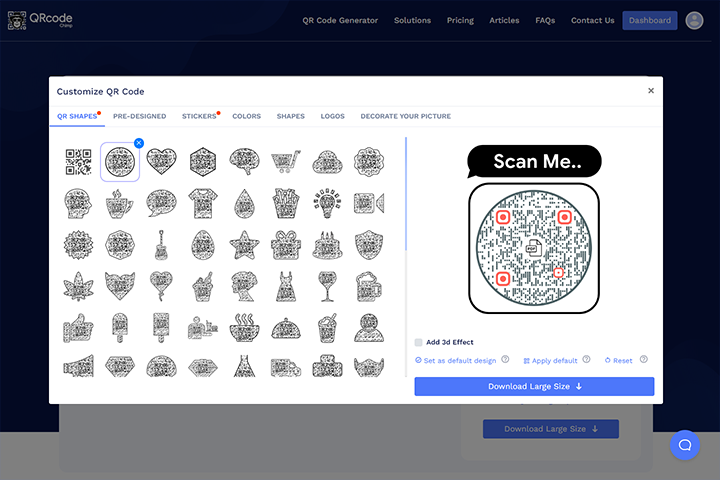
Task: Select the leaf QR shape
Action: [x=79, y=286]
